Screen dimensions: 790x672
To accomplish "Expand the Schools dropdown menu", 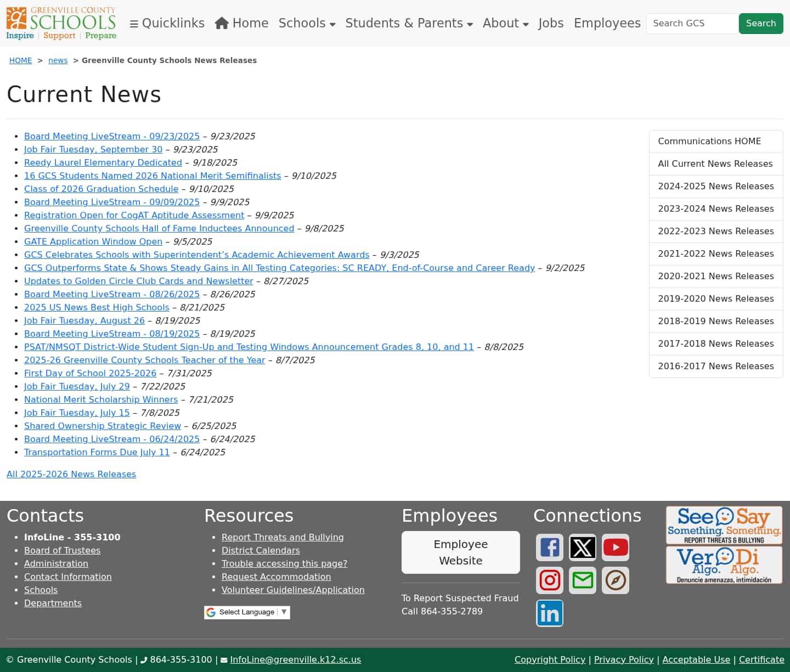I will coord(307,23).
